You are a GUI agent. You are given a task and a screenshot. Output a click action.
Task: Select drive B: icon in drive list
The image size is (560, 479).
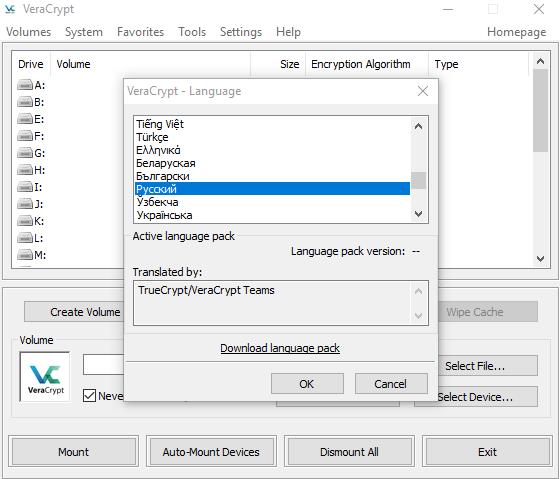25,102
